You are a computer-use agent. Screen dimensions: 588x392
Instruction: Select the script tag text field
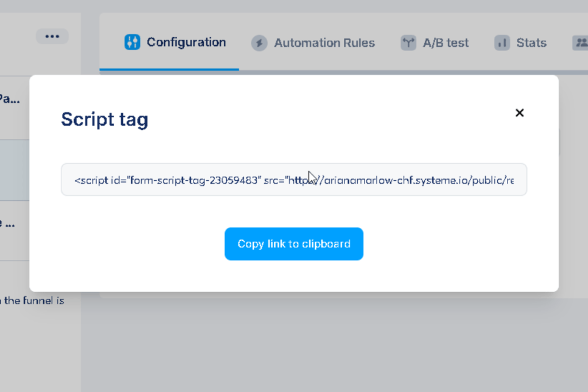coord(294,180)
